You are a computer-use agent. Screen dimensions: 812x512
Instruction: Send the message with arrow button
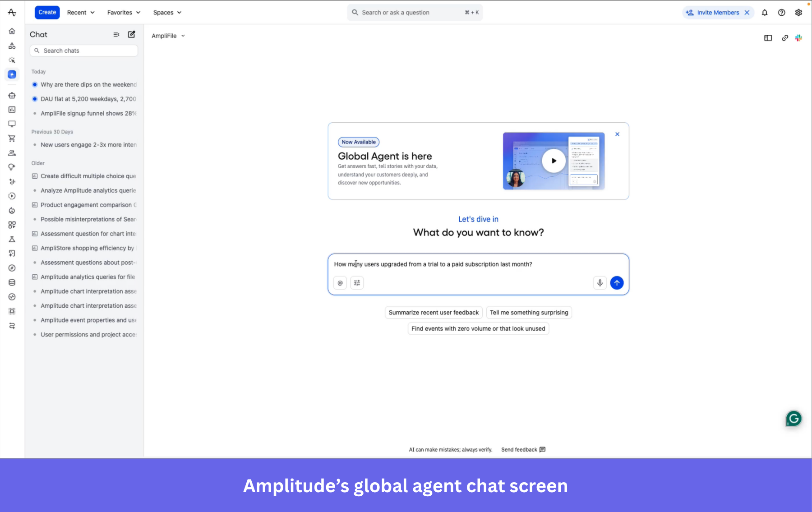(617, 283)
